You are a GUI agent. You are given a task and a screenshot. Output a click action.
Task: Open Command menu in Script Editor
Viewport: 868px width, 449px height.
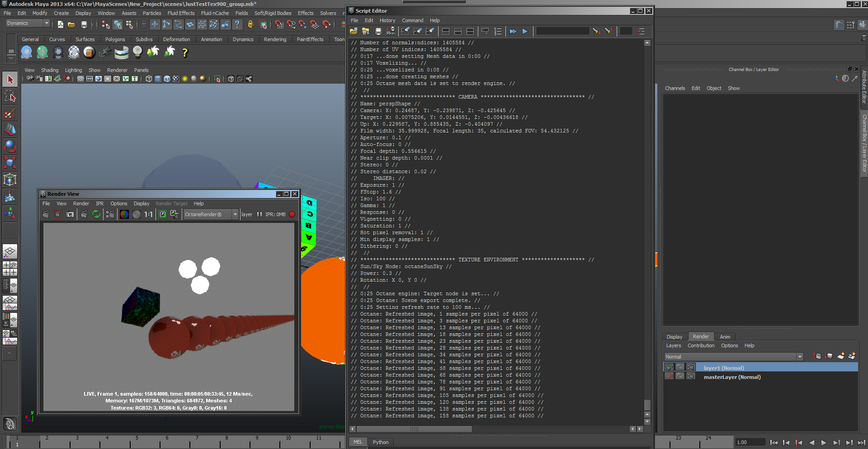[412, 20]
